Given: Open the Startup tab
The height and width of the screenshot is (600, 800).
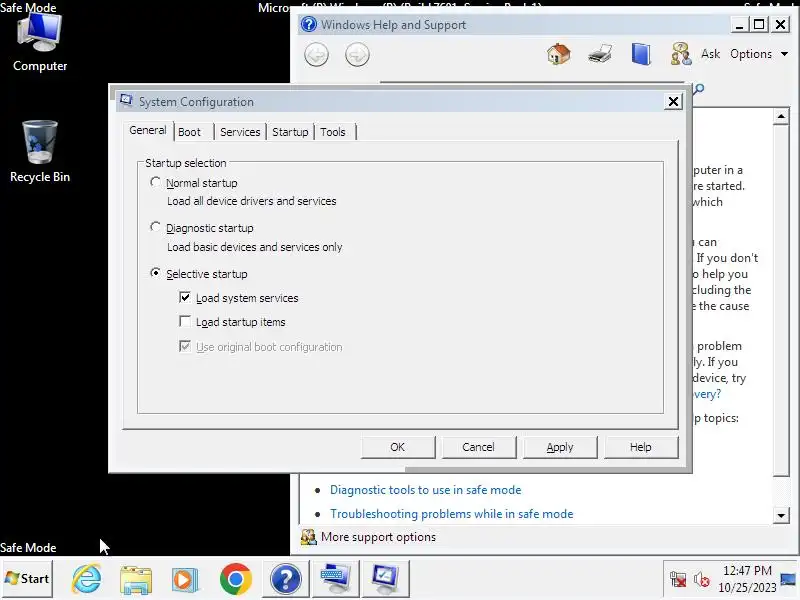Looking at the screenshot, I should point(290,132).
